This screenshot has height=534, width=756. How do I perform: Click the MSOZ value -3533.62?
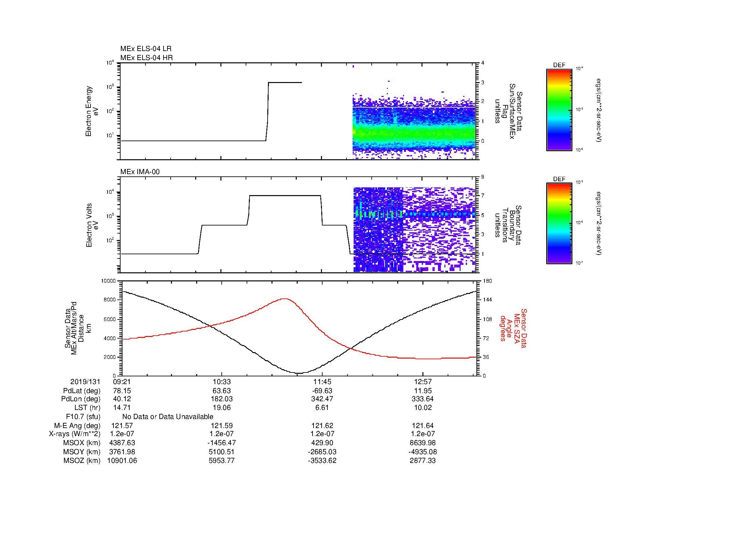coord(322,461)
